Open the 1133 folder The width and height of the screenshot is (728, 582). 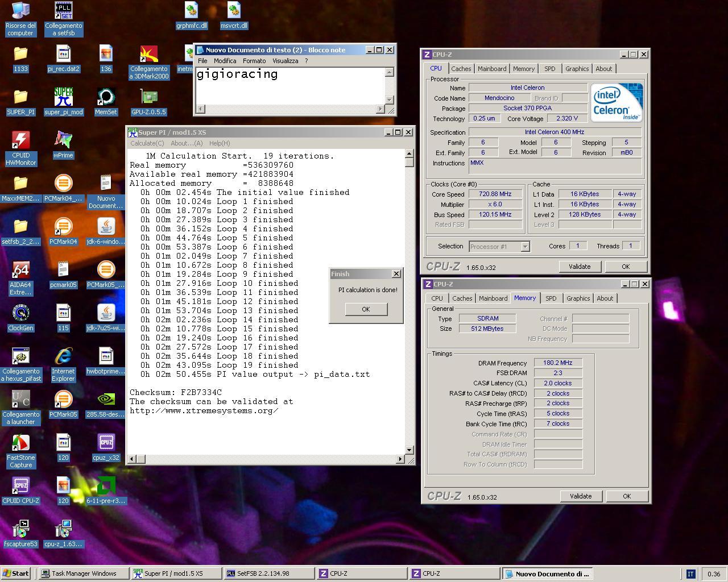click(x=20, y=59)
